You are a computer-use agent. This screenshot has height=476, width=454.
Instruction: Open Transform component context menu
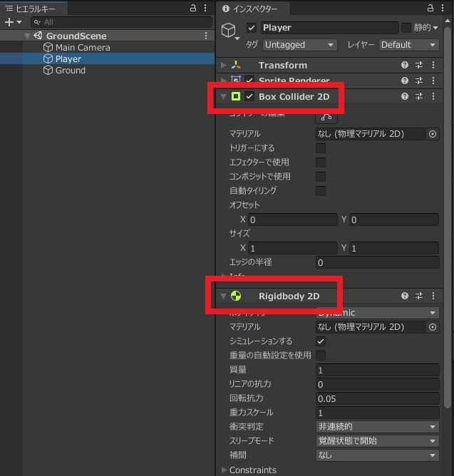pos(433,65)
